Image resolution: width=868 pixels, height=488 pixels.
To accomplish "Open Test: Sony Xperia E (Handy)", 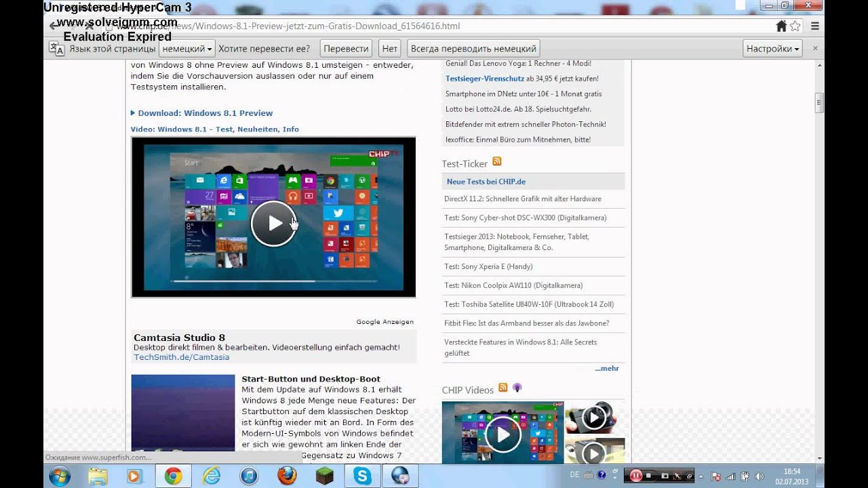I will coord(488,266).
